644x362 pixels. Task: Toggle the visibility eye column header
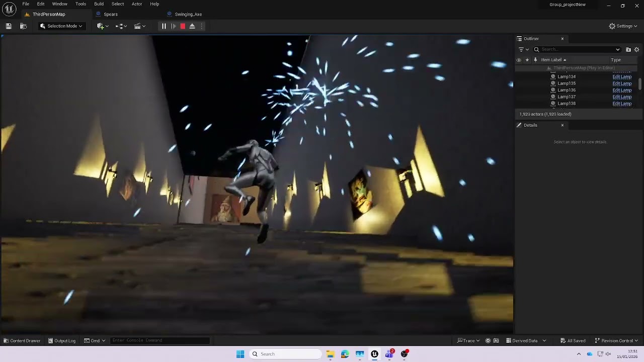(519, 60)
